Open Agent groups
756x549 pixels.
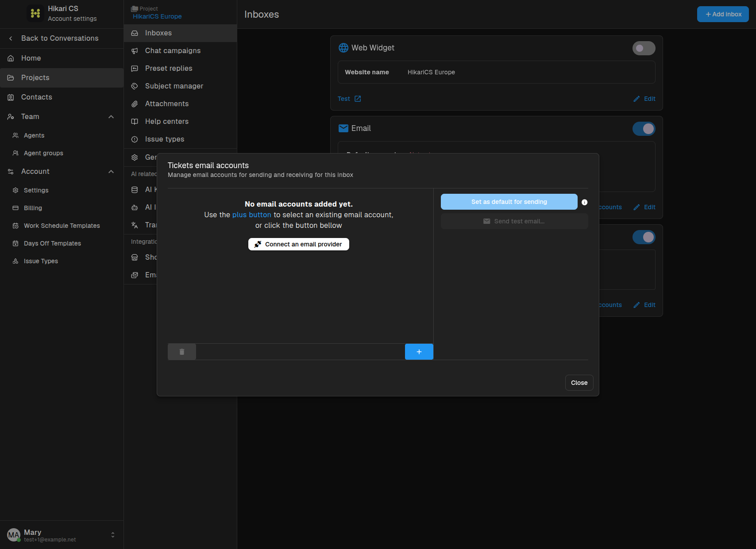click(62, 153)
